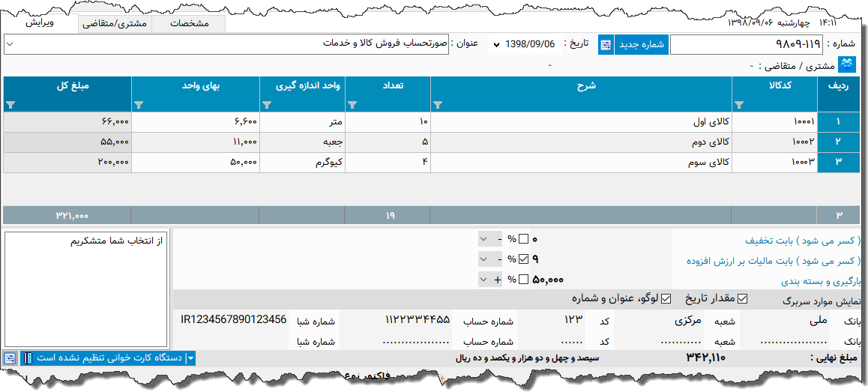Click the product code cell ۱۰۰۰۲
The width and height of the screenshot is (868, 392).
[774, 142]
